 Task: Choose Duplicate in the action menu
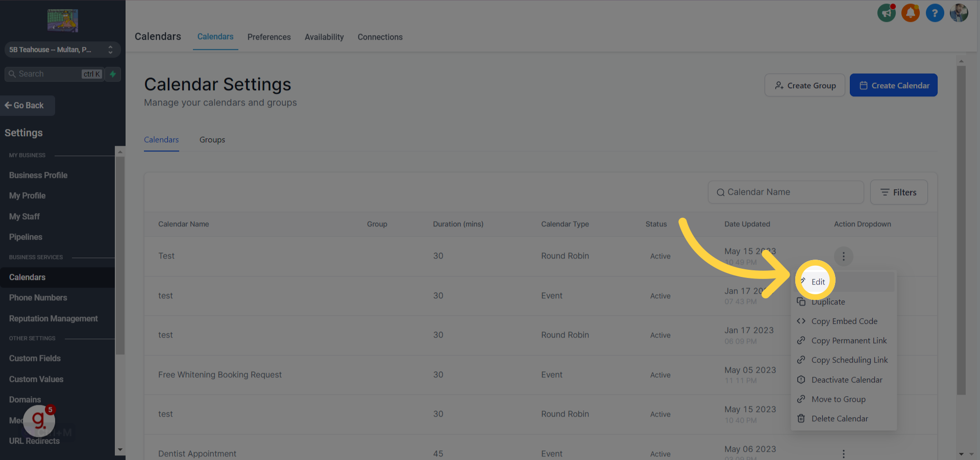click(x=843, y=302)
